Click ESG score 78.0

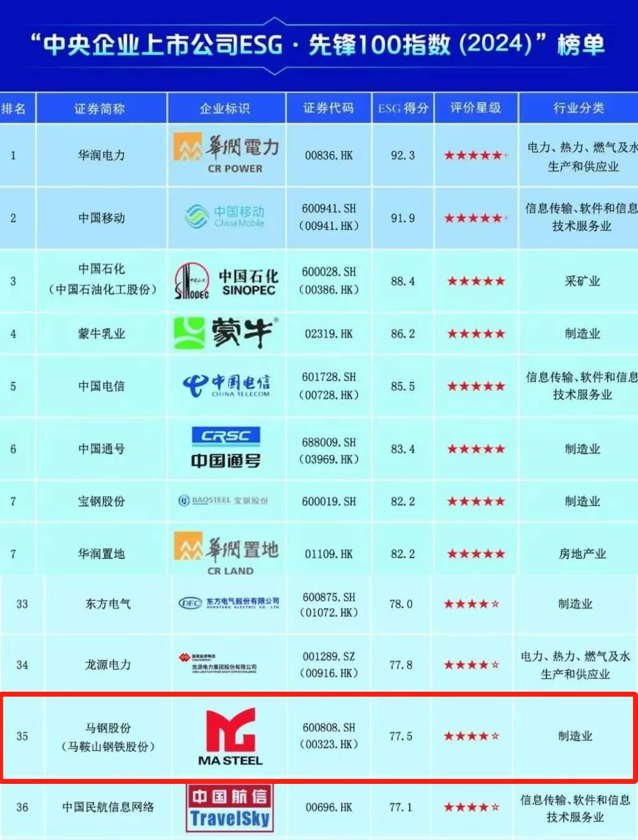(x=401, y=604)
